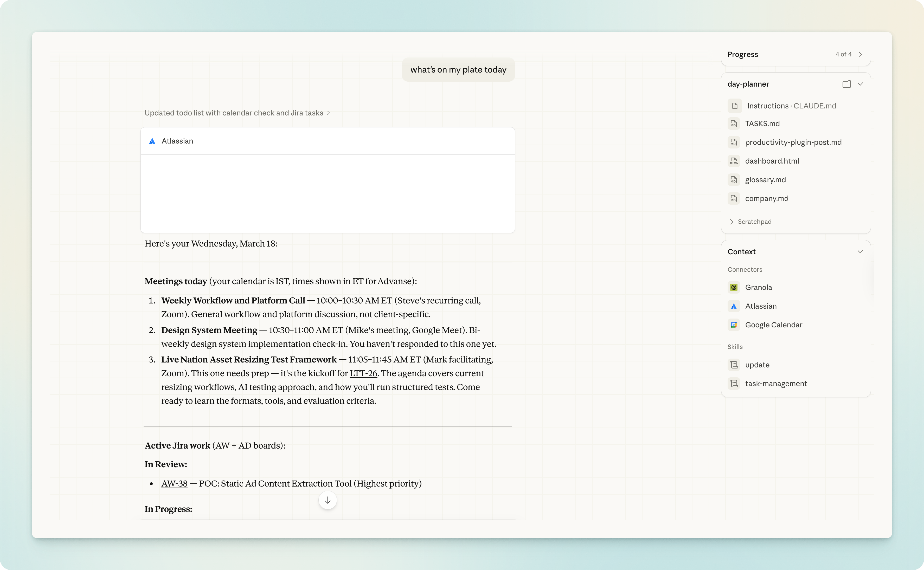924x570 pixels.
Task: Open the LTT-26 ticket link
Action: 364,373
